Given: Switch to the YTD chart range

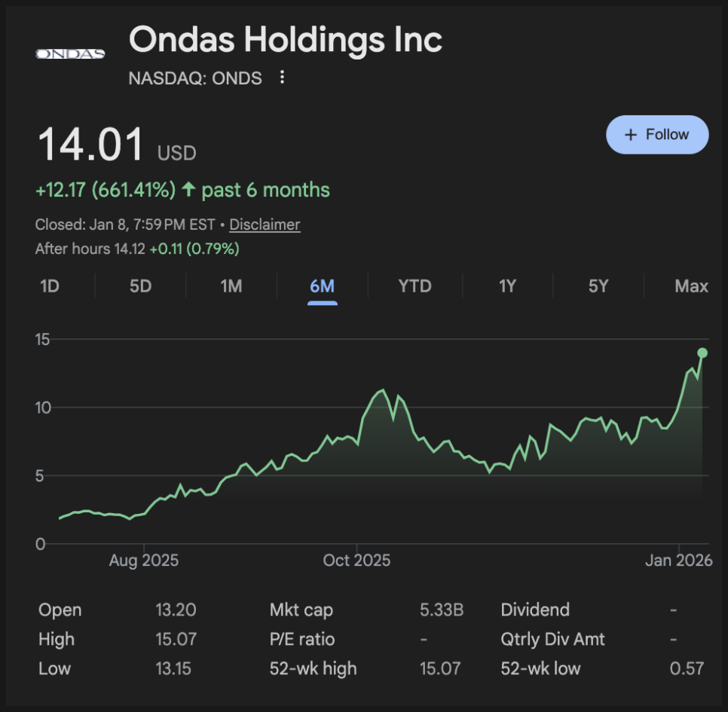Looking at the screenshot, I should point(414,286).
